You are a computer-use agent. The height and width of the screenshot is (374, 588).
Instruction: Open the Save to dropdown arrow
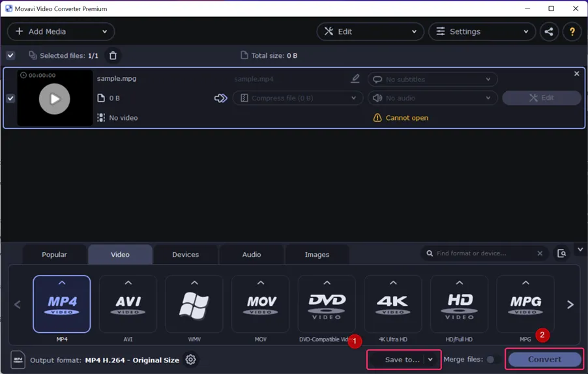click(430, 360)
